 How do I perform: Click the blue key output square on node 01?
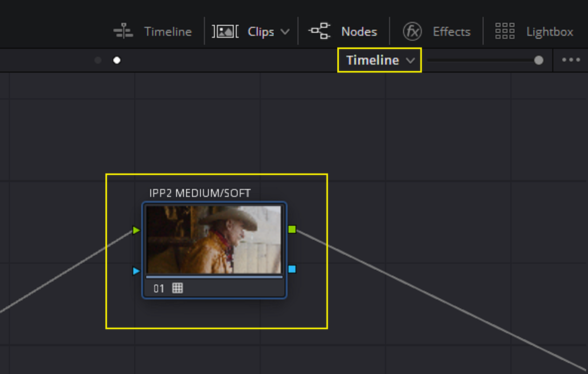pos(292,269)
